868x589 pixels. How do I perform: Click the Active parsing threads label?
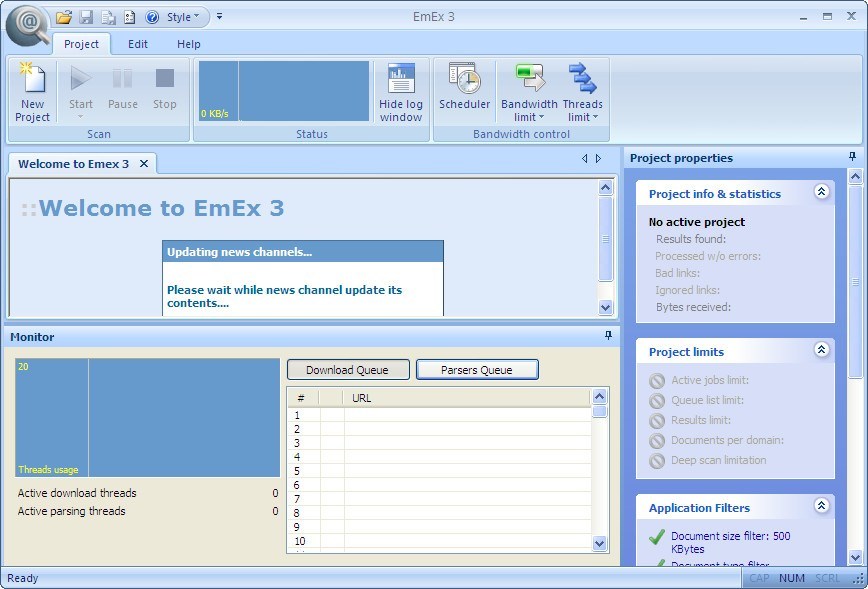point(71,512)
